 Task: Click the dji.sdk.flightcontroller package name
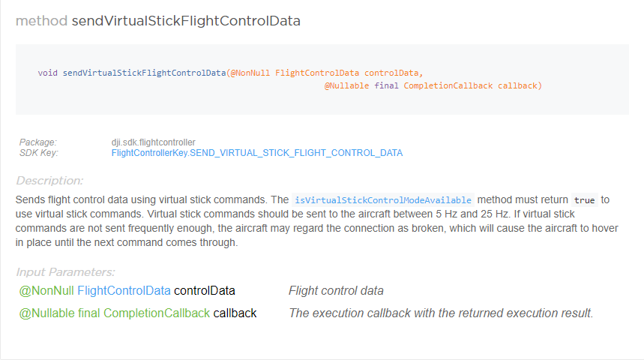pyautogui.click(x=153, y=142)
